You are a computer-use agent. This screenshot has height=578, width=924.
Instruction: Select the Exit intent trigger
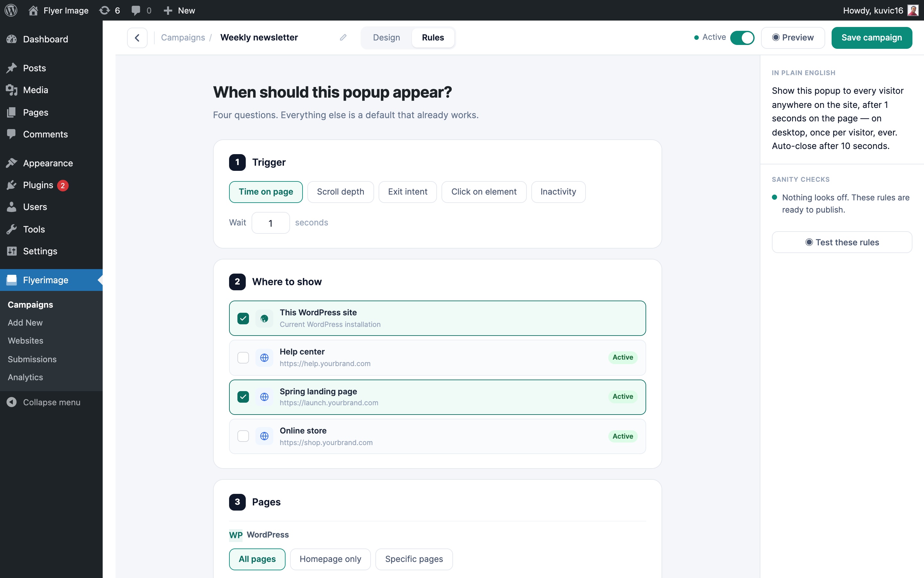[407, 192]
